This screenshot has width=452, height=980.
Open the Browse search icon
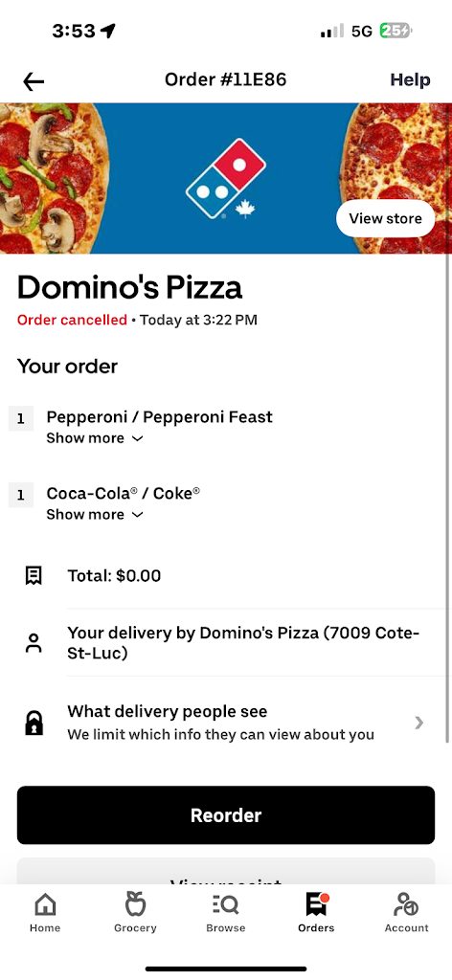pyautogui.click(x=226, y=903)
